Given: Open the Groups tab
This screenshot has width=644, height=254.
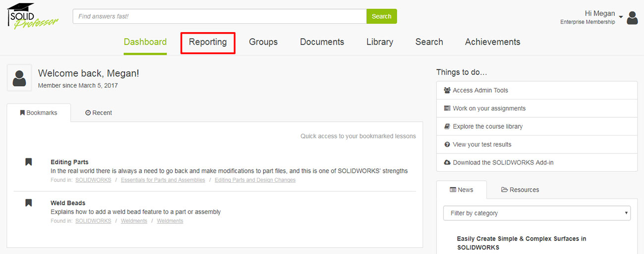Looking at the screenshot, I should [263, 42].
